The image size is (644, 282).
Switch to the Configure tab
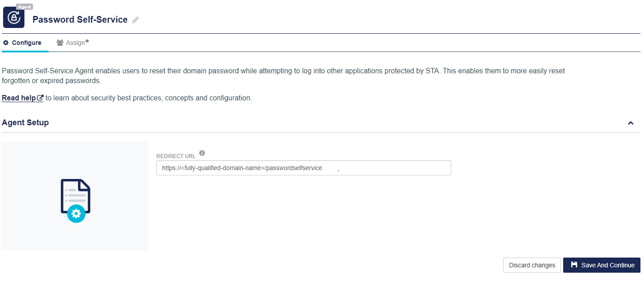[26, 43]
